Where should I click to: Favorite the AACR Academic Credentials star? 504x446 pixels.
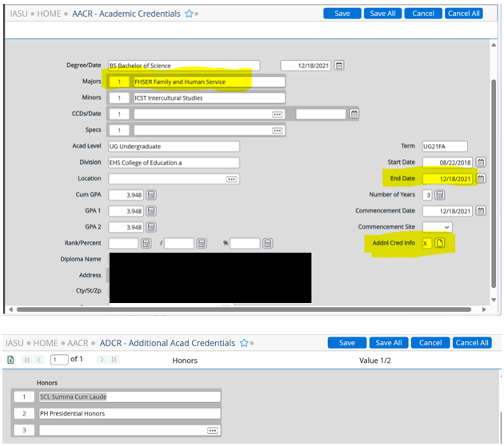[190, 14]
